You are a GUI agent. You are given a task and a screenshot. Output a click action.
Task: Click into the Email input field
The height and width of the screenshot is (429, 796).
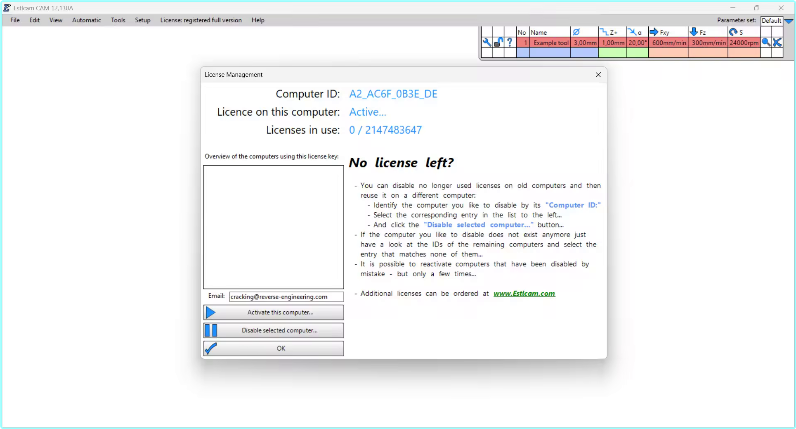(285, 296)
